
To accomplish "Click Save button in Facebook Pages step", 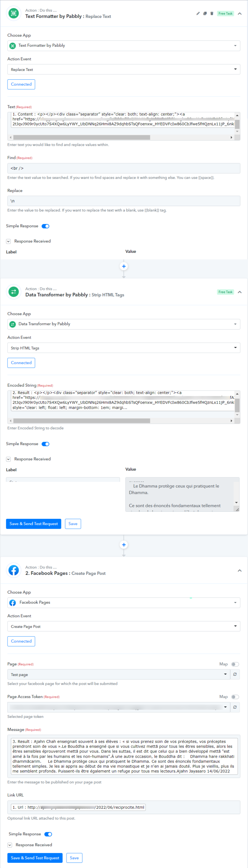I will (74, 858).
